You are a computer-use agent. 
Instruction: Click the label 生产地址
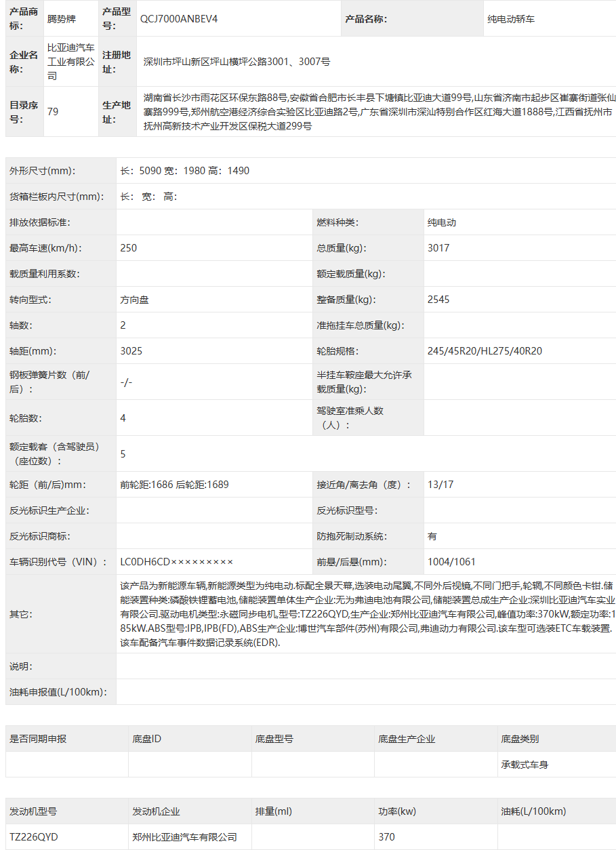point(117,112)
